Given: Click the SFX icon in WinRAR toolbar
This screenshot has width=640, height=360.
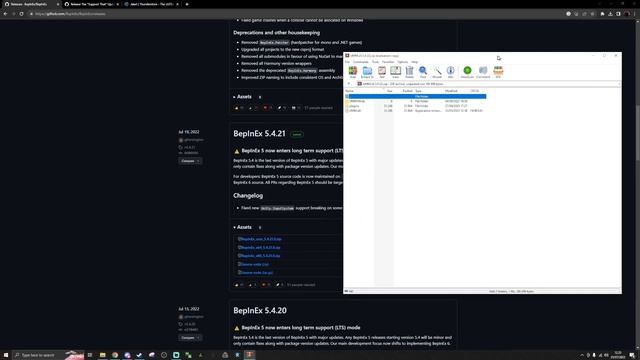Looking at the screenshot, I should pos(498,72).
